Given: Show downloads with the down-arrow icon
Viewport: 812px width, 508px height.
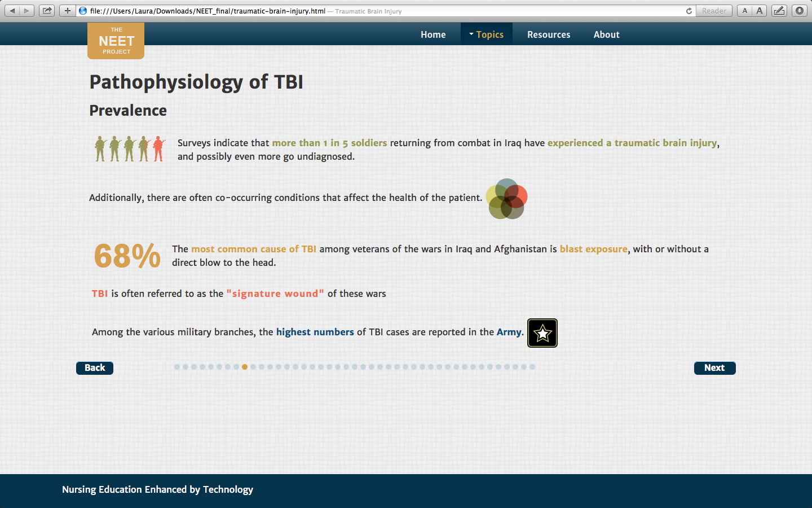Looking at the screenshot, I should pos(800,11).
